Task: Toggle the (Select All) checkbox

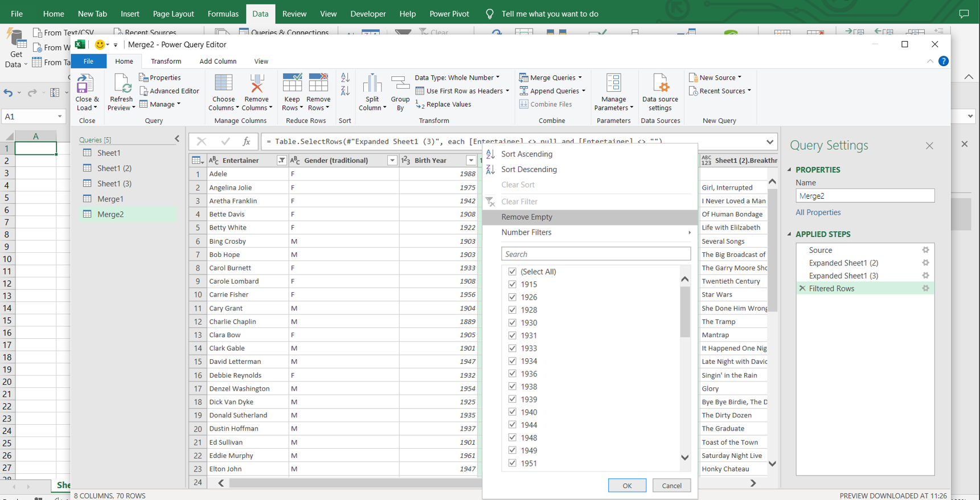Action: pyautogui.click(x=512, y=272)
